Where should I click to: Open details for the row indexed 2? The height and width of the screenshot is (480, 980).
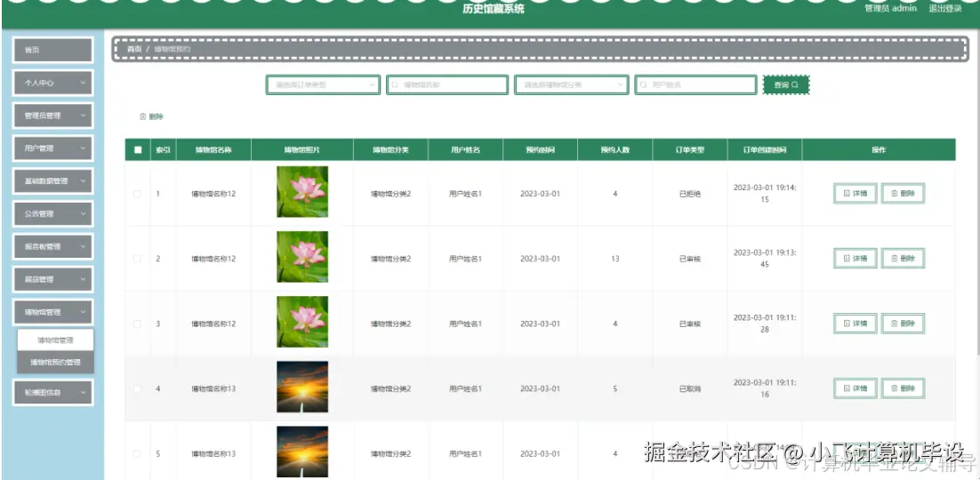(855, 258)
